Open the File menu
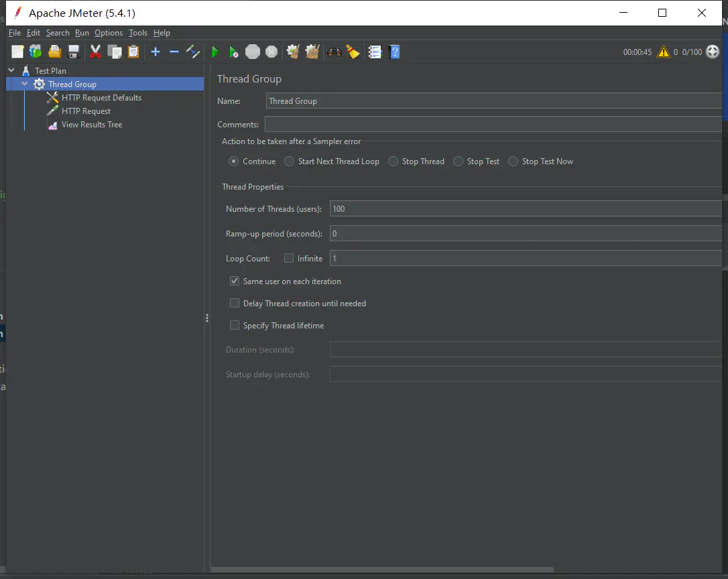728x579 pixels. (14, 33)
